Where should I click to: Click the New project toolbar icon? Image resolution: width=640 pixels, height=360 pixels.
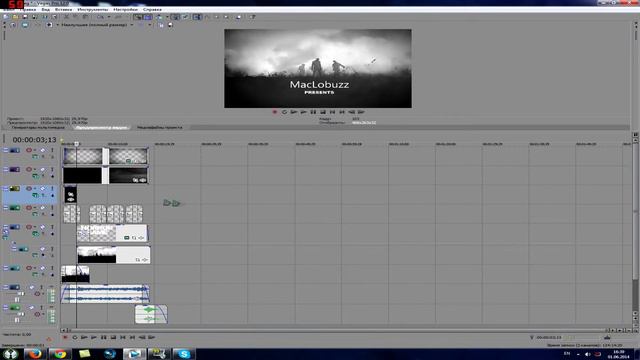[x=5, y=17]
